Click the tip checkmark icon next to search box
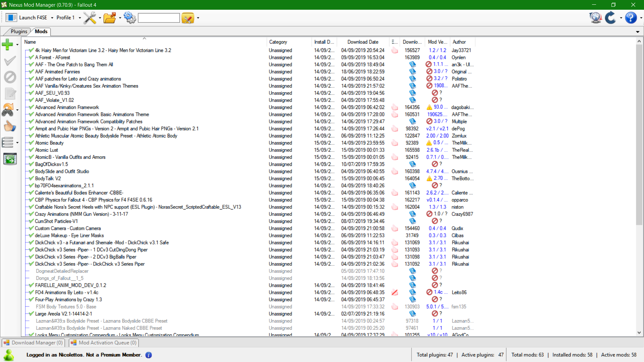 point(188,18)
